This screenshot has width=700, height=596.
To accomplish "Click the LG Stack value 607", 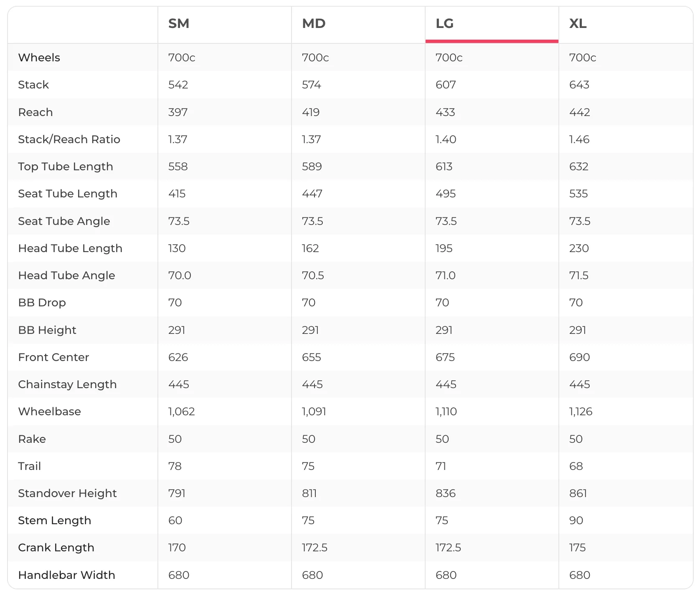I will (x=446, y=85).
